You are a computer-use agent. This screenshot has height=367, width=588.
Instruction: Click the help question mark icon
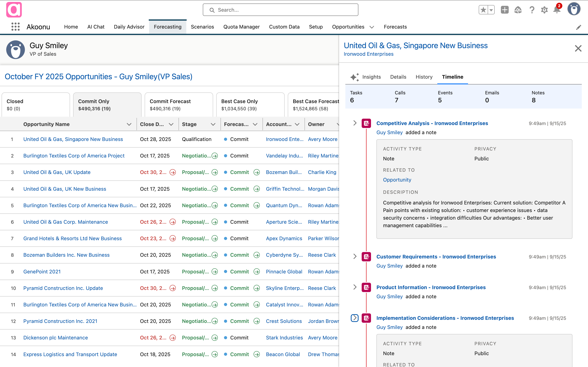(x=532, y=10)
